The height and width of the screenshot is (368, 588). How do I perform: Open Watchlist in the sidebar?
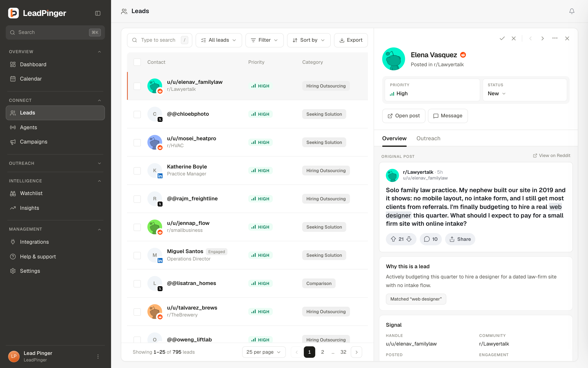tap(55, 193)
